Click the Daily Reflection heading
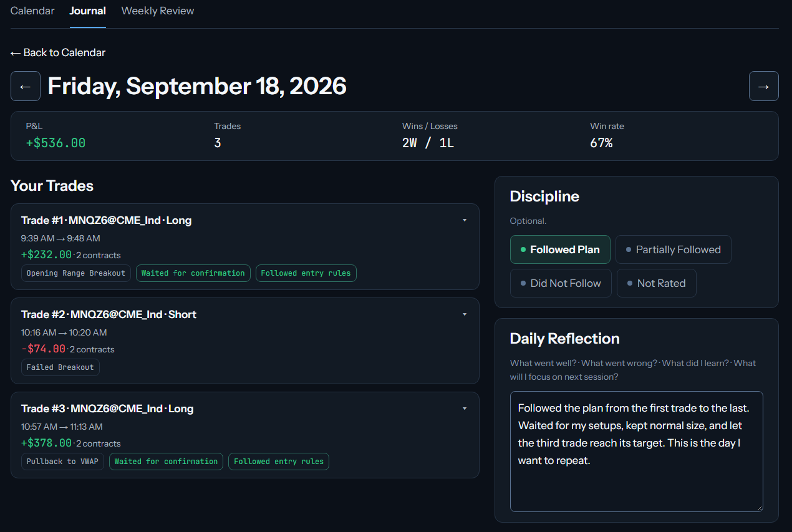This screenshot has width=792, height=532. tap(565, 339)
